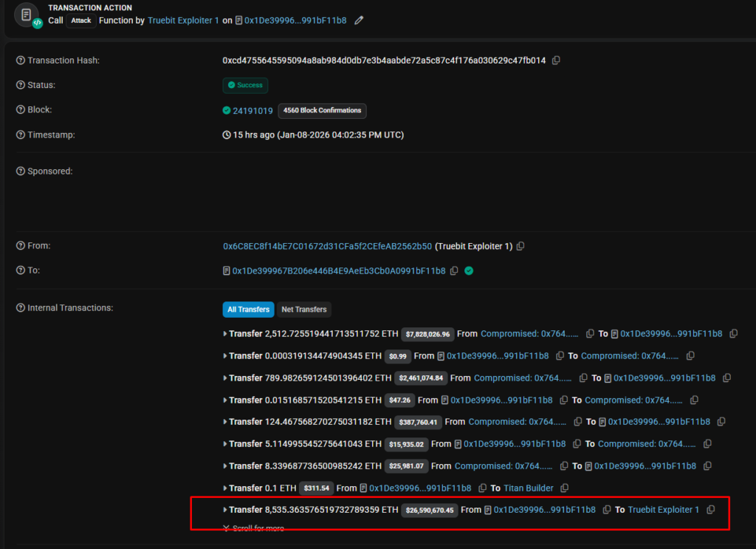Copy the first Compromised: 0x764 address
Screen dimensions: 756x549
(x=590, y=333)
